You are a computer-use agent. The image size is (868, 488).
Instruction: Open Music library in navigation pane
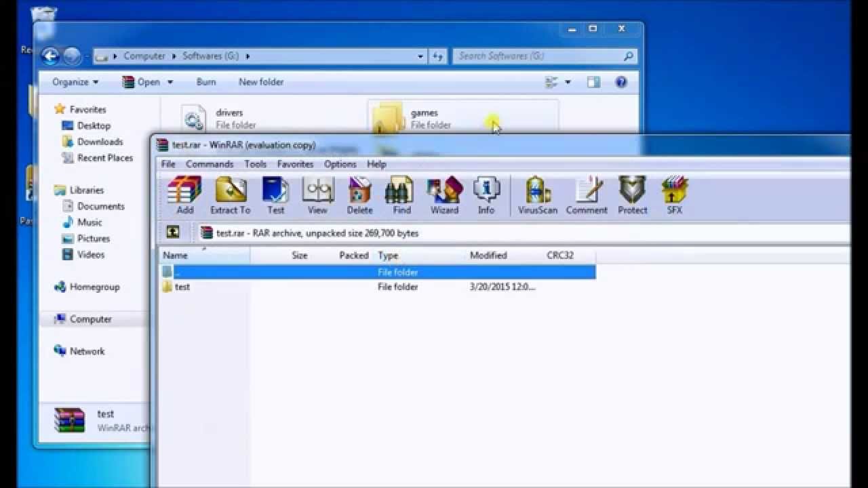pyautogui.click(x=82, y=222)
